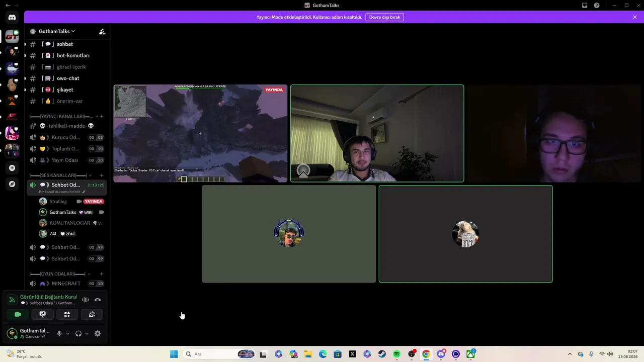Open the önerim-var channel
Viewport: 644px width, 362px height.
(x=67, y=101)
